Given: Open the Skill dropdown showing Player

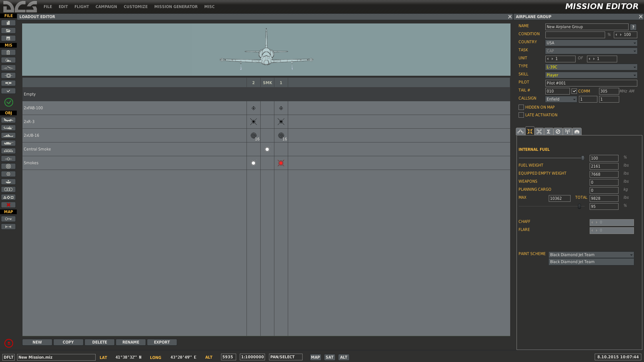Looking at the screenshot, I should coord(591,75).
